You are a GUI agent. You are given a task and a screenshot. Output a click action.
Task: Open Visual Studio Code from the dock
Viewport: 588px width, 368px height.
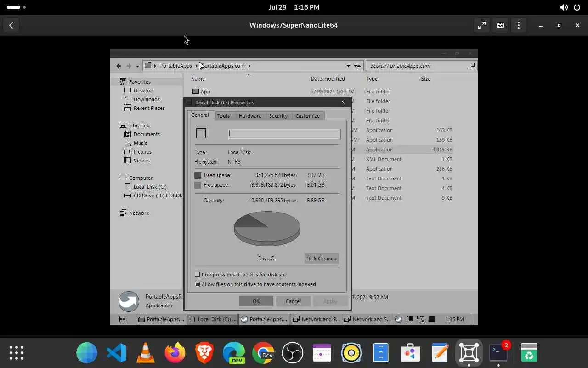pyautogui.click(x=116, y=353)
